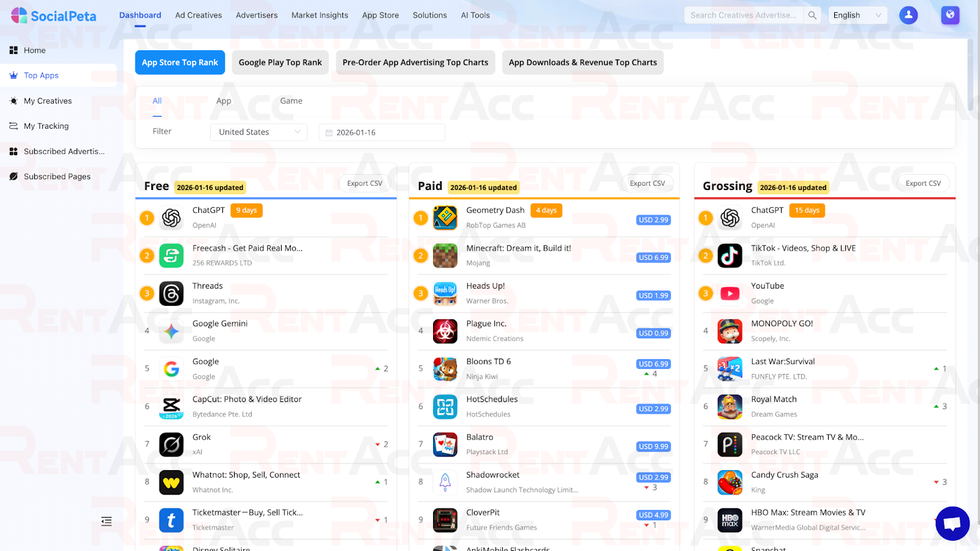Open the 2026-01-16 date picker
The image size is (980, 551).
tap(382, 132)
